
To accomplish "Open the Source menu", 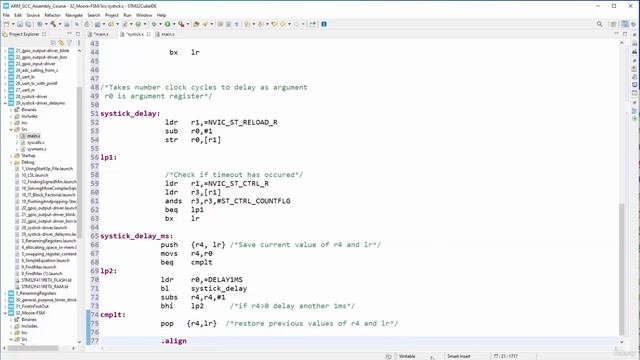I will 33,15.
